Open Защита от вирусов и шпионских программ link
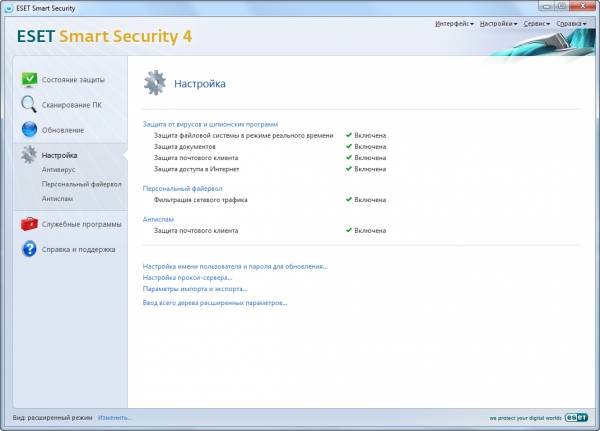This screenshot has height=431, width=600. 210,124
